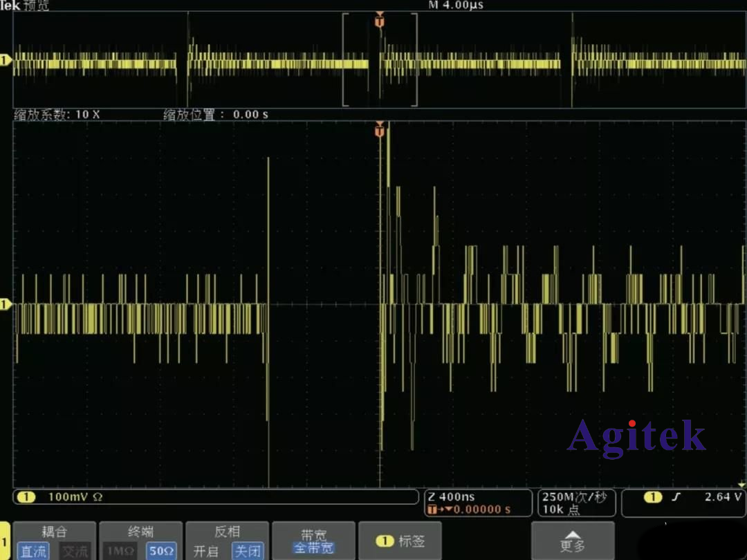Click the channel 1 badge beside 100mV
Screen dimensions: 747x560
(26, 497)
